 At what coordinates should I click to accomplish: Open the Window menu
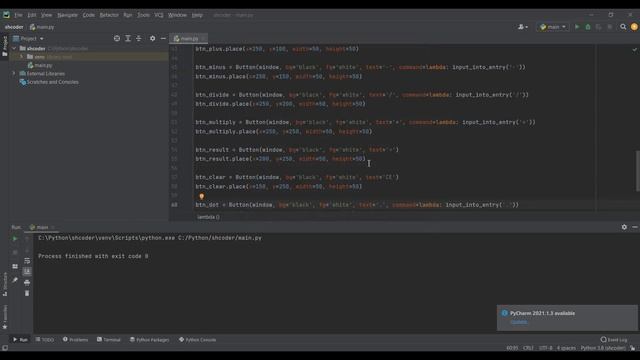[177, 15]
